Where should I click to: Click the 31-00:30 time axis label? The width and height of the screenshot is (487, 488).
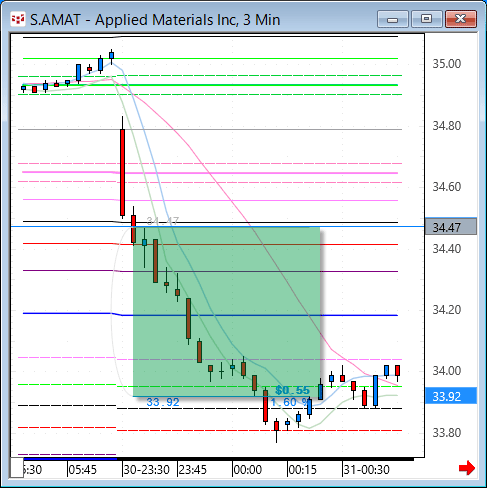pyautogui.click(x=367, y=470)
